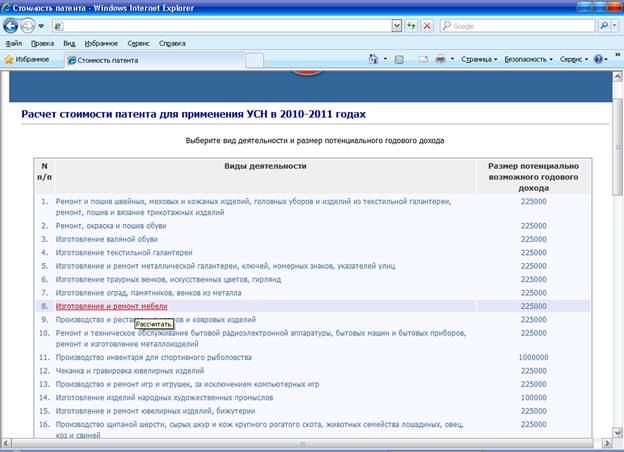Click the Избранное star button

(27, 60)
